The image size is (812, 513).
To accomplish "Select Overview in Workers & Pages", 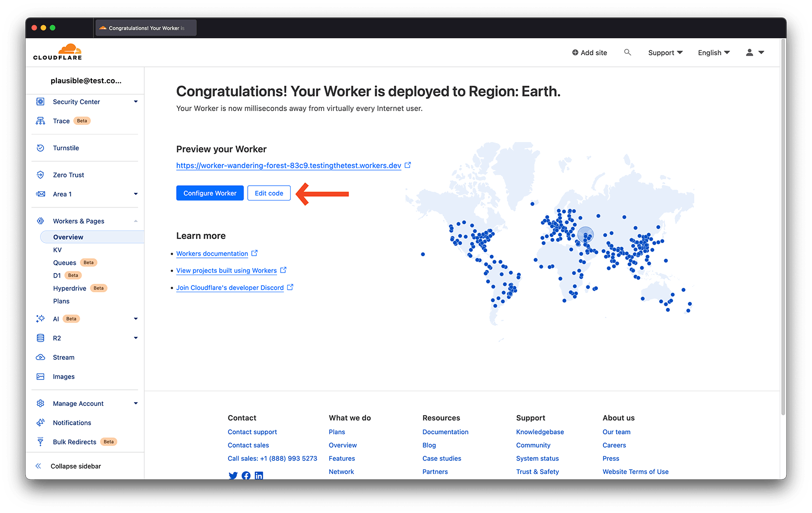I will (x=92, y=237).
